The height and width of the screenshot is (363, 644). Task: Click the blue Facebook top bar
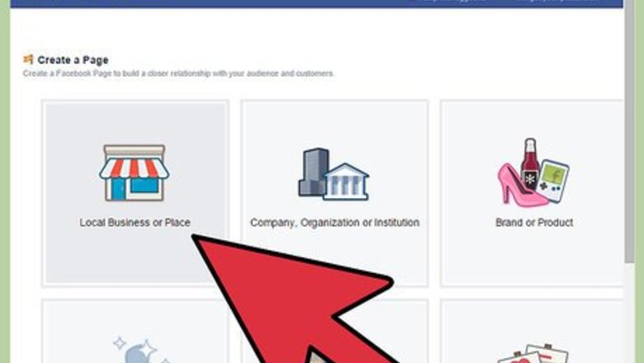[x=316, y=3]
